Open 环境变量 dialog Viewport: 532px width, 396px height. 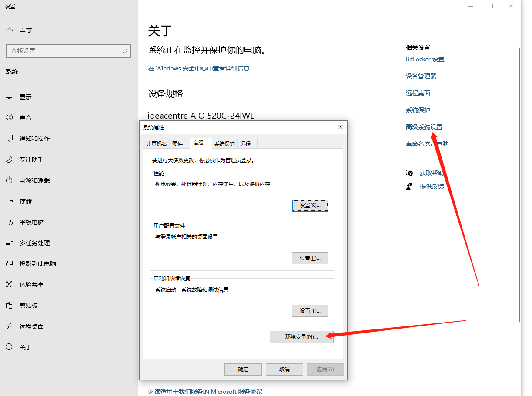click(x=301, y=336)
